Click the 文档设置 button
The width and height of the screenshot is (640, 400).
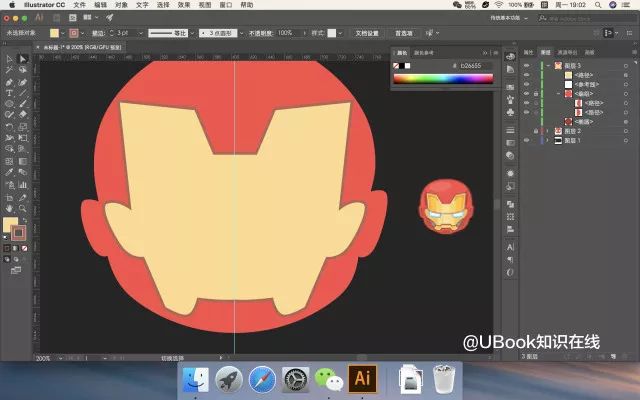point(367,33)
